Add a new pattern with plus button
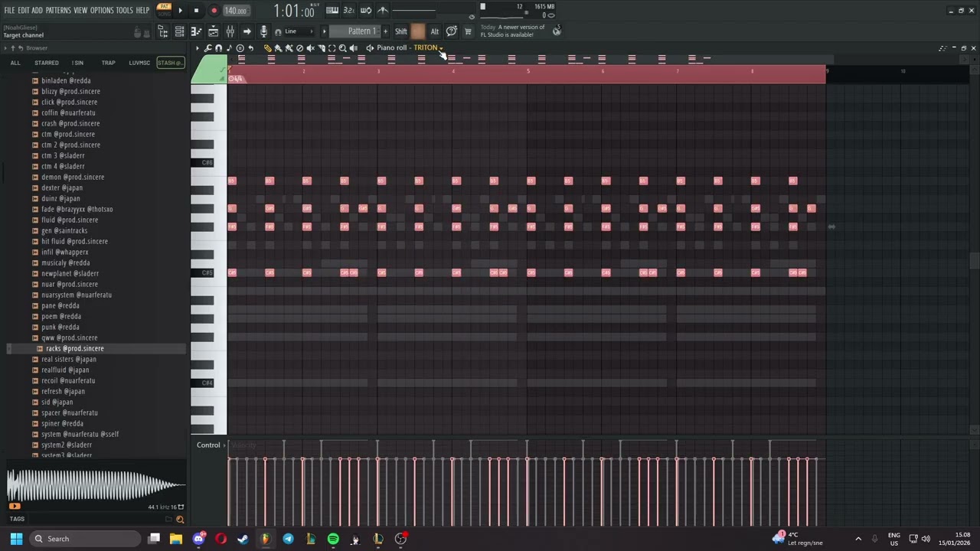 tap(385, 31)
